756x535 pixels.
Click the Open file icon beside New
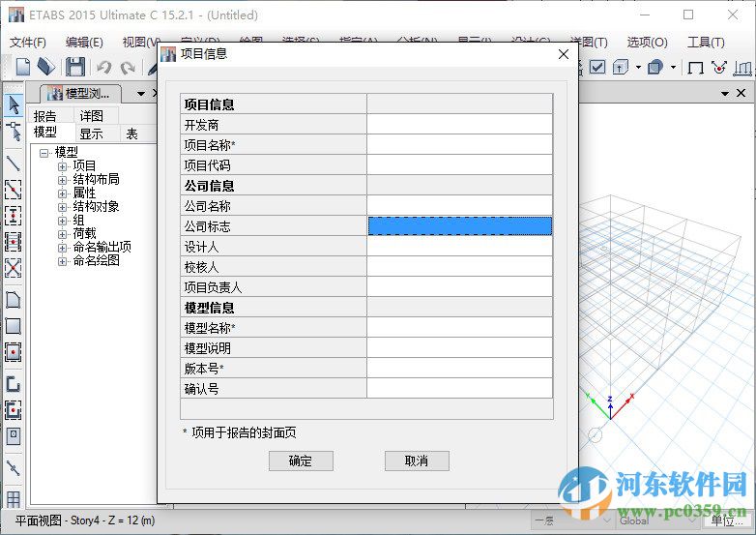[46, 67]
